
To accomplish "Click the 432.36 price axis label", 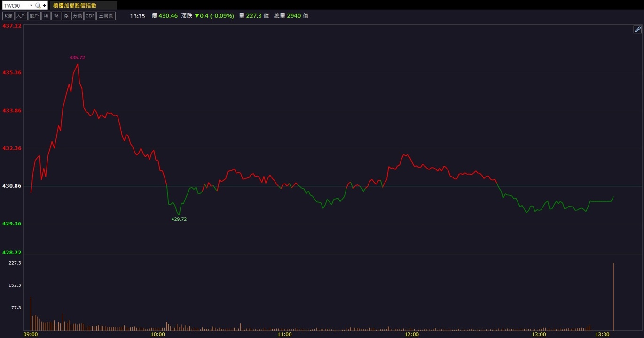I will click(x=12, y=148).
